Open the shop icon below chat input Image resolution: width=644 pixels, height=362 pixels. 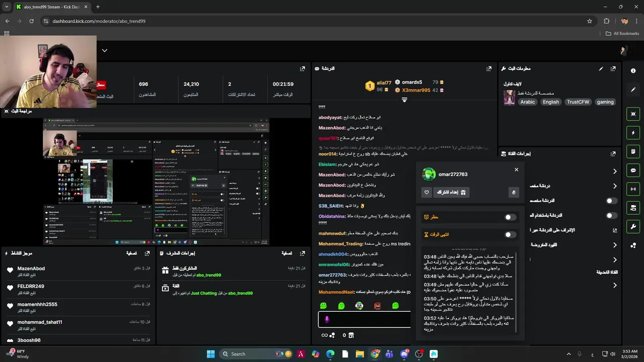coord(351,335)
